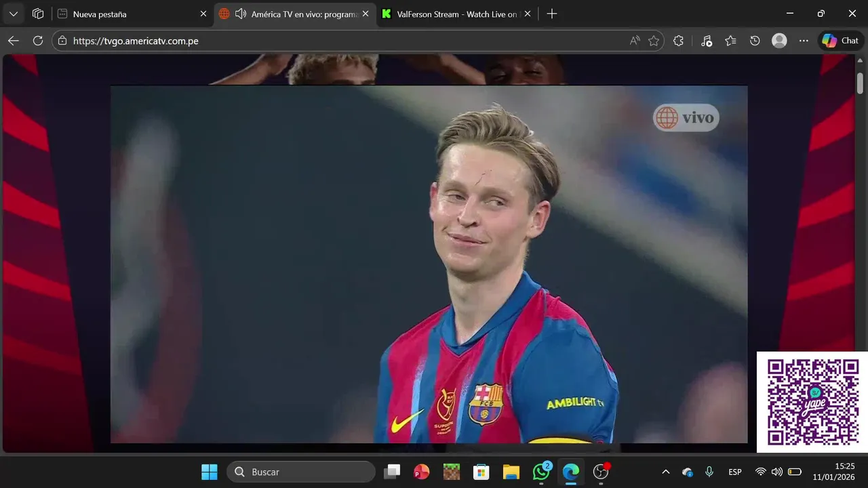Show hidden system tray icons
868x488 pixels.
pyautogui.click(x=666, y=472)
